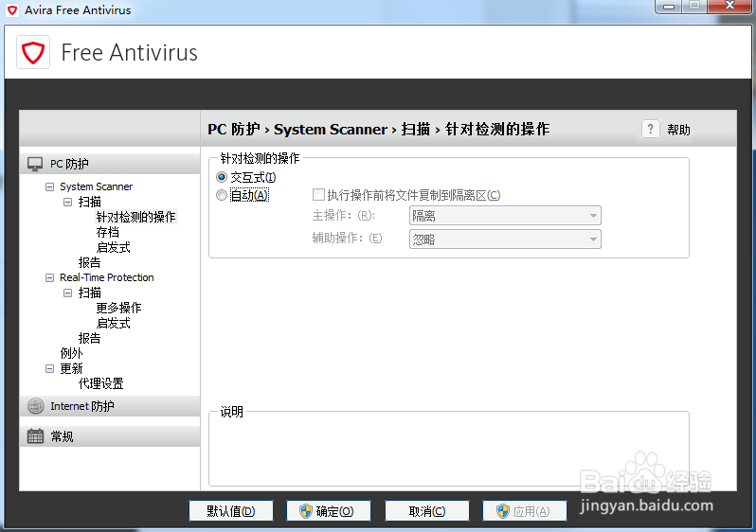Click the 应用(A) button

click(525, 511)
